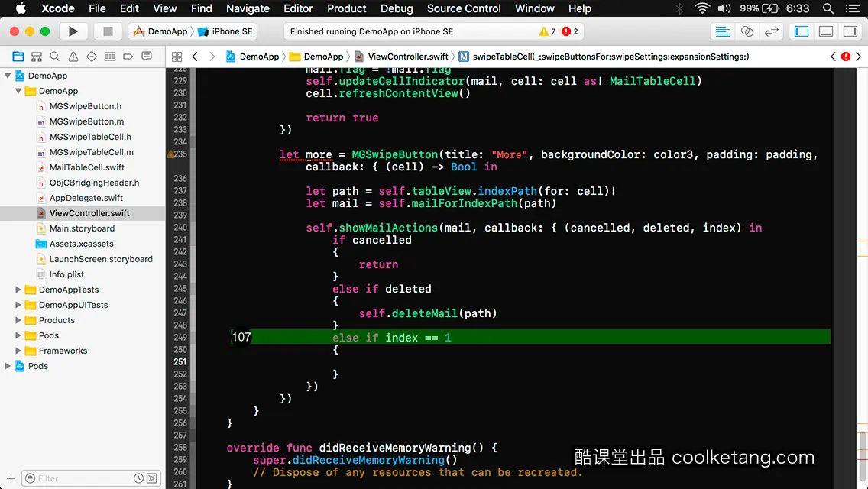Expand the Pods folder inside DemoApp
The image size is (868, 489).
[18, 335]
